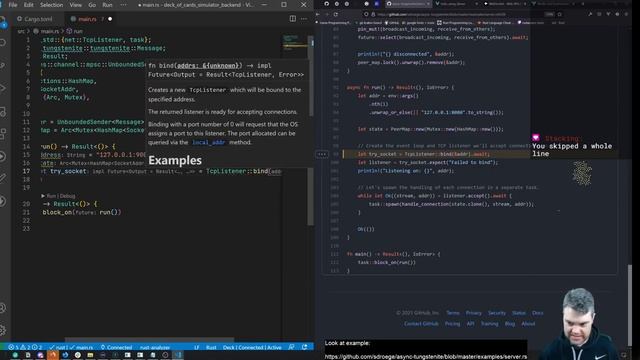Click the rust-analyzer status item
The height and width of the screenshot is (360, 640).
point(155,347)
